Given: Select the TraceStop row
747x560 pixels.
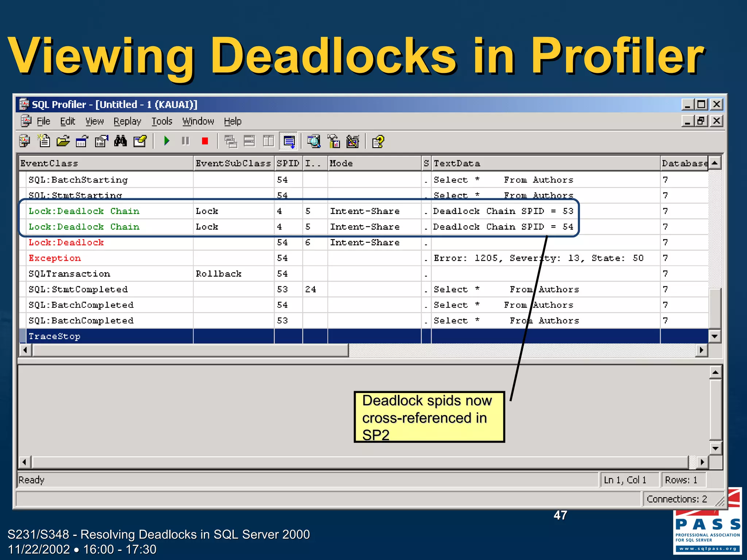Looking at the screenshot, I should pyautogui.click(x=55, y=336).
